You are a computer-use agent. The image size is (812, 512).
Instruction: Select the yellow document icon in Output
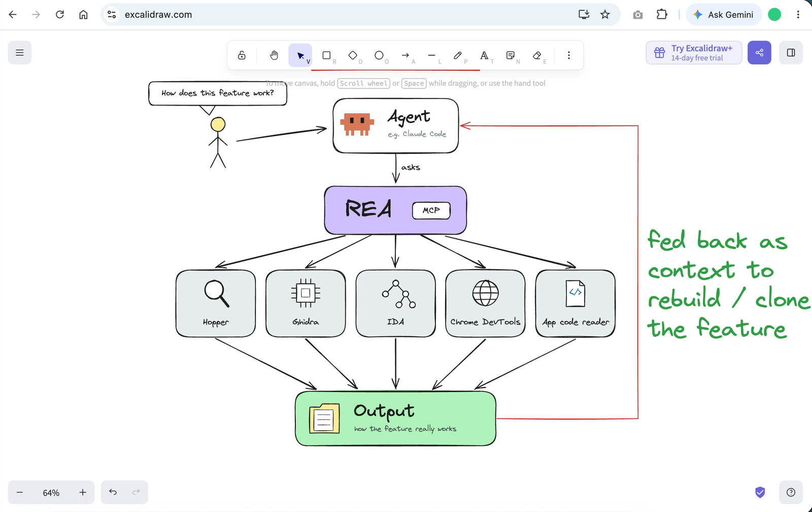click(324, 419)
